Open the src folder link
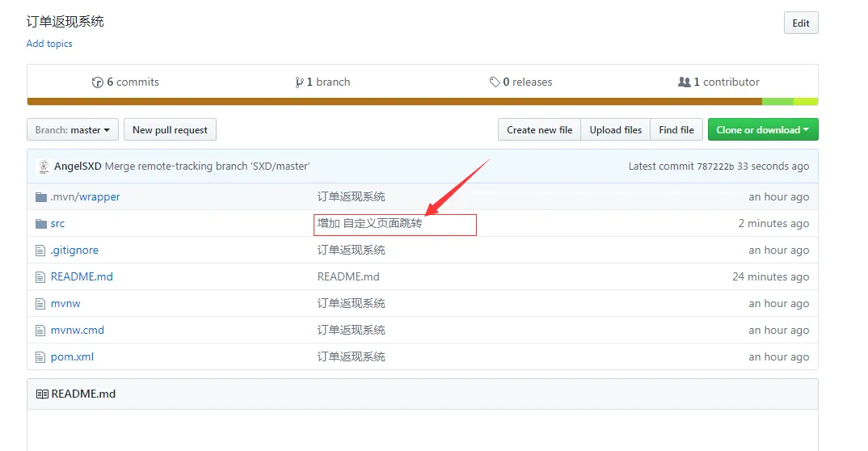Screen dimensions: 868x451 (57, 224)
